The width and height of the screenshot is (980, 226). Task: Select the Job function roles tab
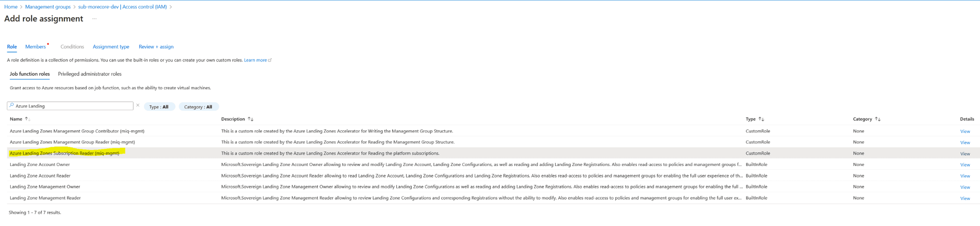30,74
